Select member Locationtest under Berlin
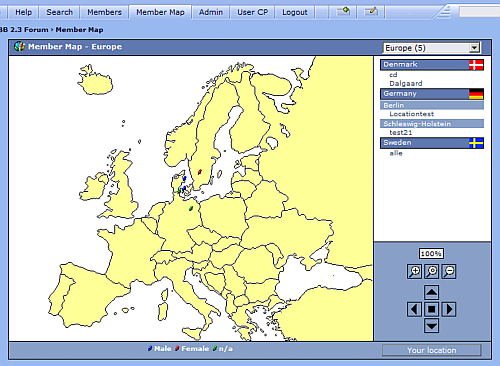 coord(412,114)
